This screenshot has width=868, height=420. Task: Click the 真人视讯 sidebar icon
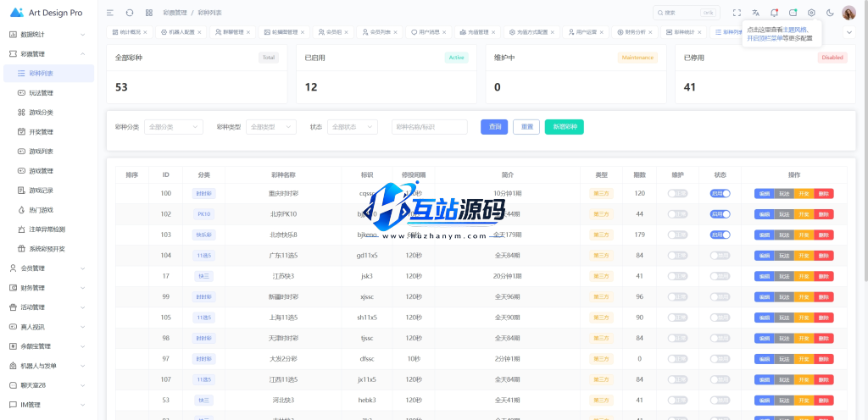[14, 327]
